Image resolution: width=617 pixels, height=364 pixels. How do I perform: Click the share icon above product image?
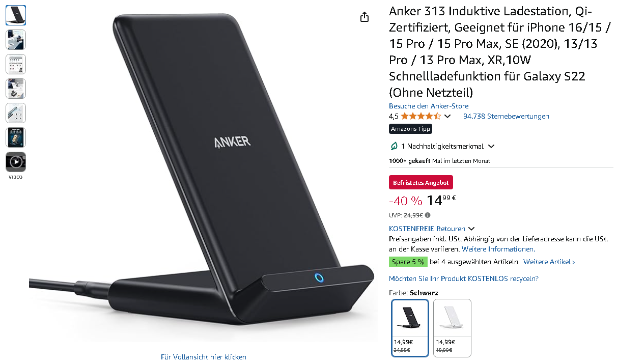pyautogui.click(x=364, y=17)
